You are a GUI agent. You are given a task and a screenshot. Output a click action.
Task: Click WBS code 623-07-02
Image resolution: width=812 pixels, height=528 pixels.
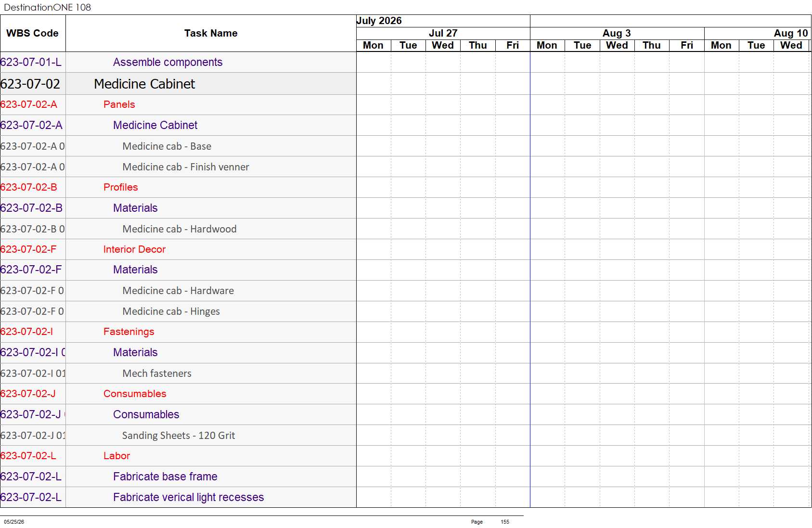[30, 84]
